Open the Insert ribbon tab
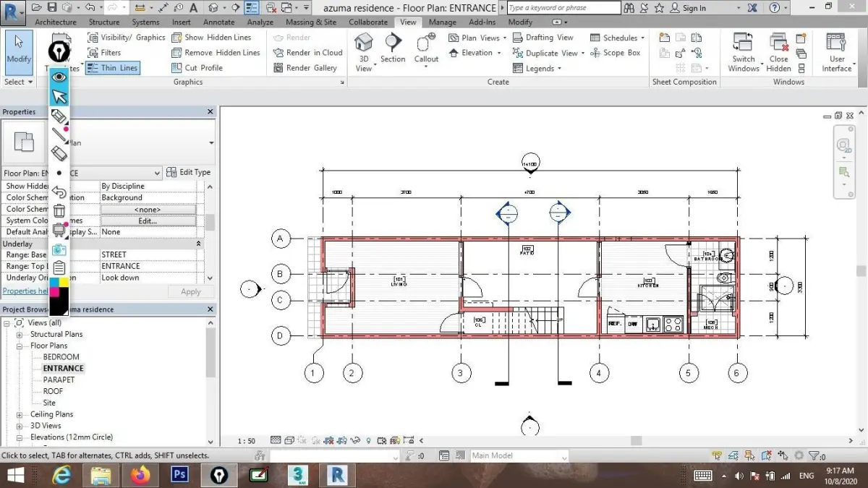Screen dimensions: 868x488 182,22
